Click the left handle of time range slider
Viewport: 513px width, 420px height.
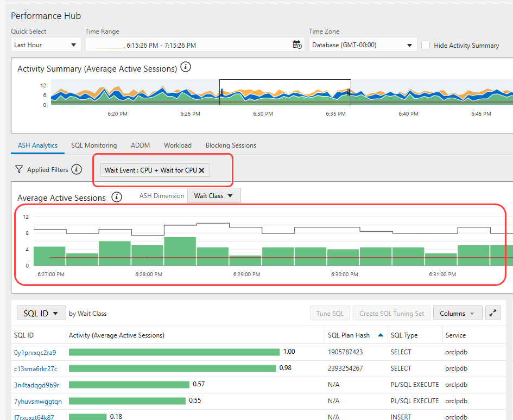click(x=221, y=92)
